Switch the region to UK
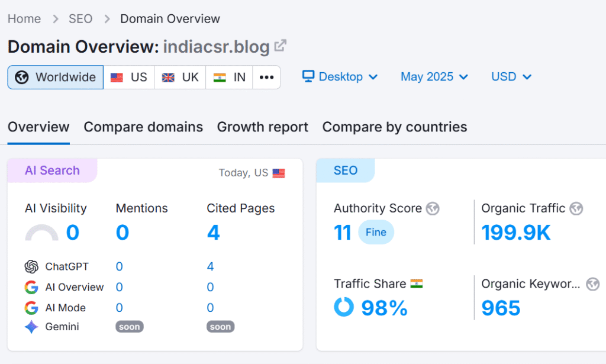Screen dimensions: 606x364 coord(179,76)
